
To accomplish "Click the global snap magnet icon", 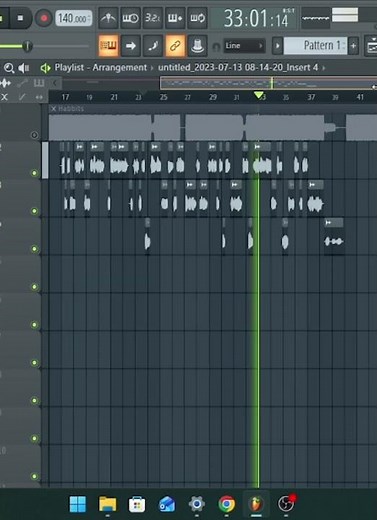I will pyautogui.click(x=216, y=46).
